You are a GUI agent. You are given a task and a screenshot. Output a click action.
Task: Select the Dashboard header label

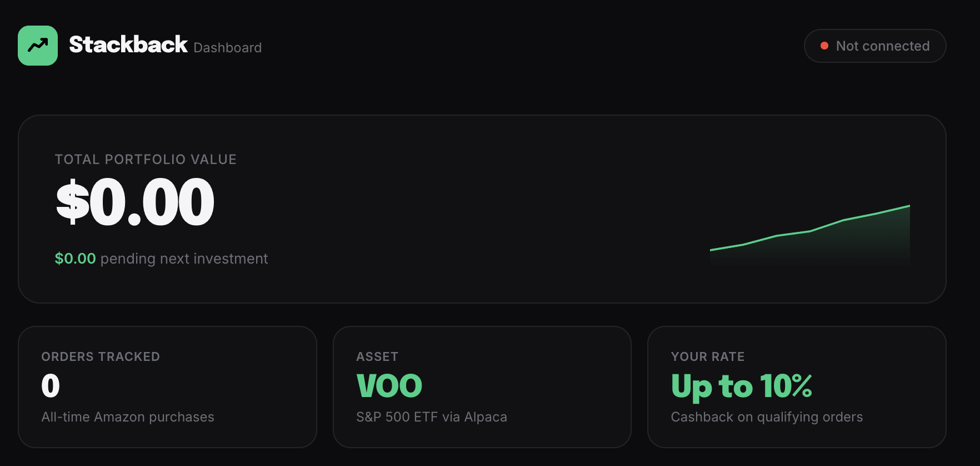(227, 48)
